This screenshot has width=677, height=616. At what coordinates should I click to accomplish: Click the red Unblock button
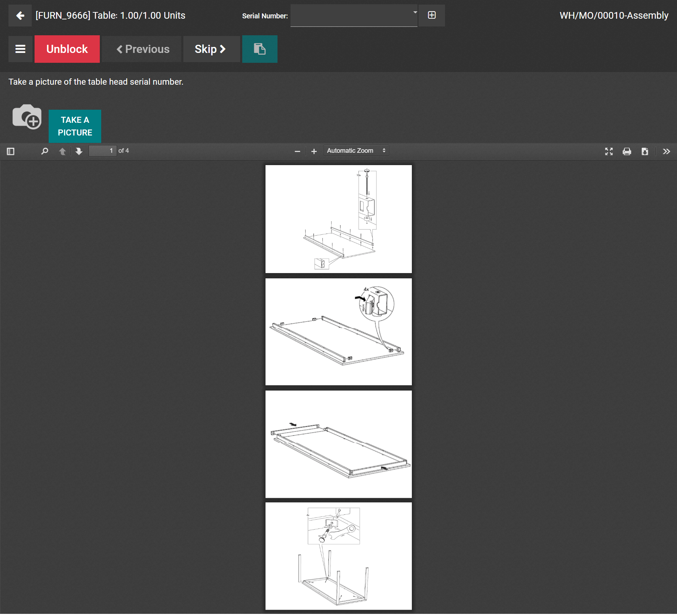[67, 49]
